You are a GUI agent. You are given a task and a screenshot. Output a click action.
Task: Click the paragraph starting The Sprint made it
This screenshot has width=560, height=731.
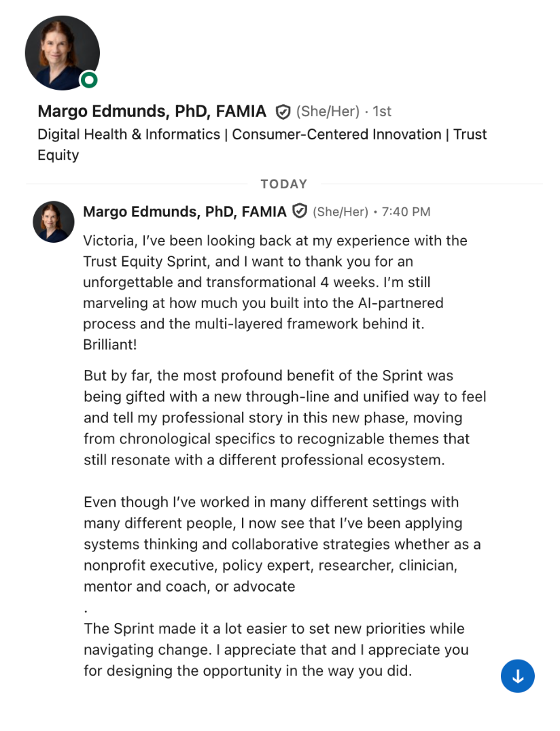tap(277, 649)
